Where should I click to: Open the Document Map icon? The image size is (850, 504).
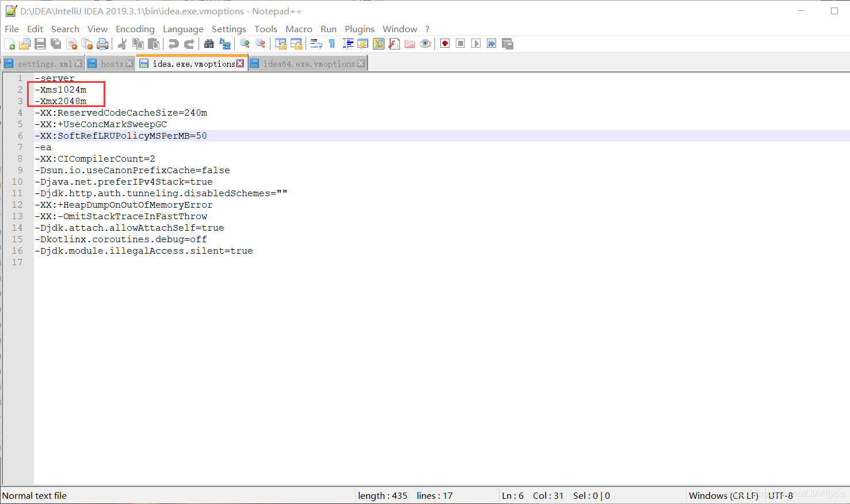point(379,44)
